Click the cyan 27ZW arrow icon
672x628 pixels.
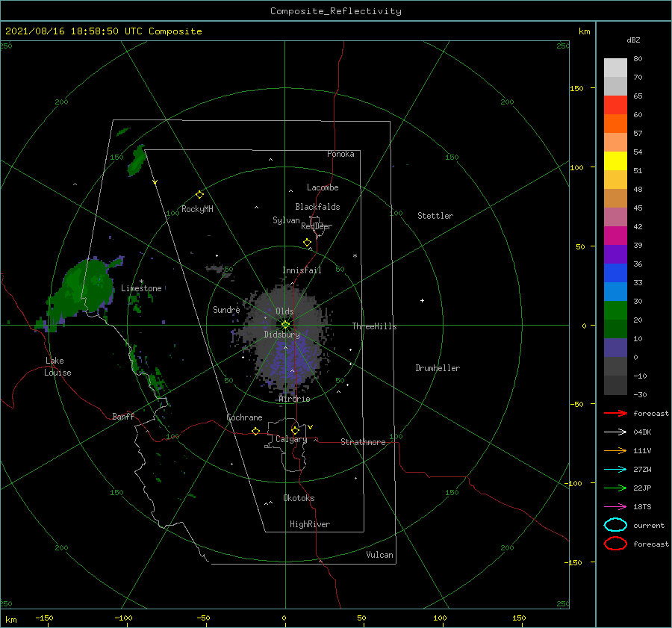615,470
